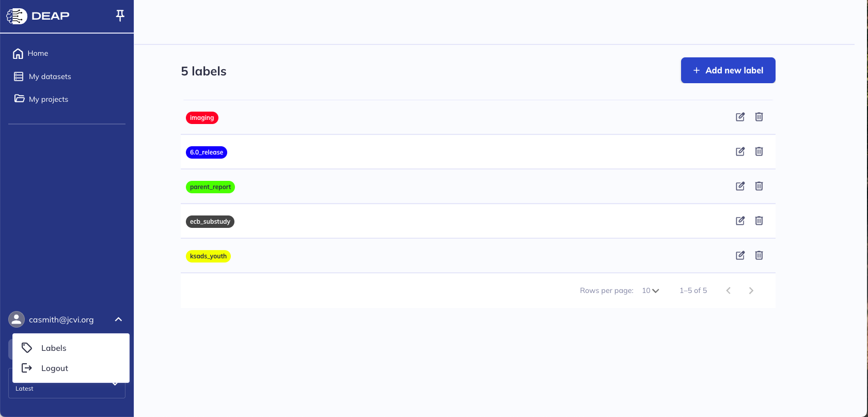
Task: Navigate to Home in sidebar
Action: coord(37,53)
